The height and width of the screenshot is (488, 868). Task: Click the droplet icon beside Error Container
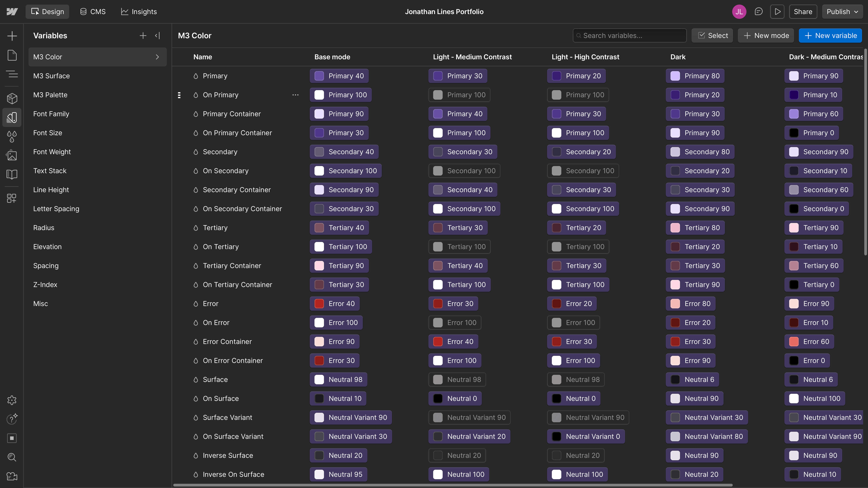click(x=196, y=341)
